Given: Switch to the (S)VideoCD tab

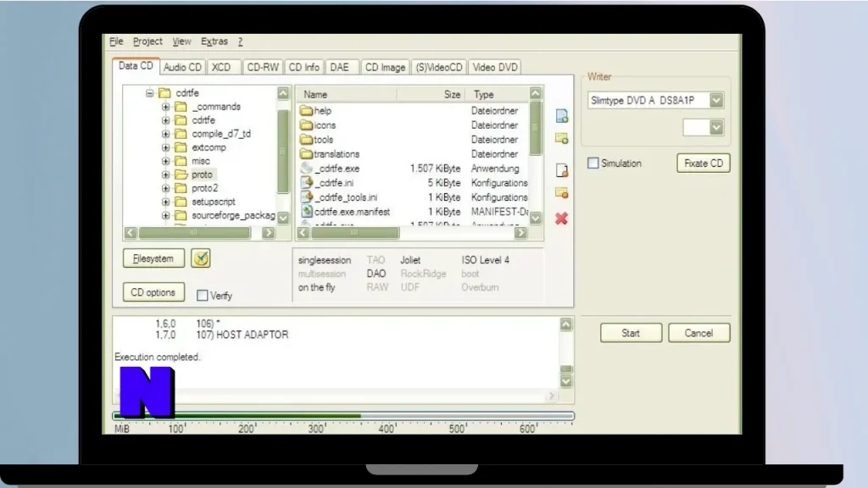Looking at the screenshot, I should pos(439,67).
